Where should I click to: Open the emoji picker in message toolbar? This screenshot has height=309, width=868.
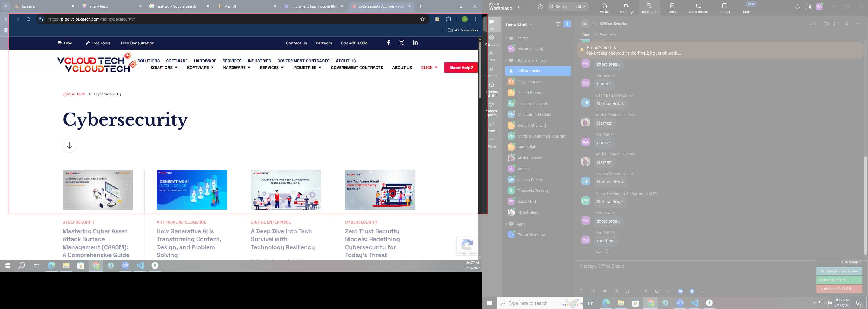tap(593, 291)
